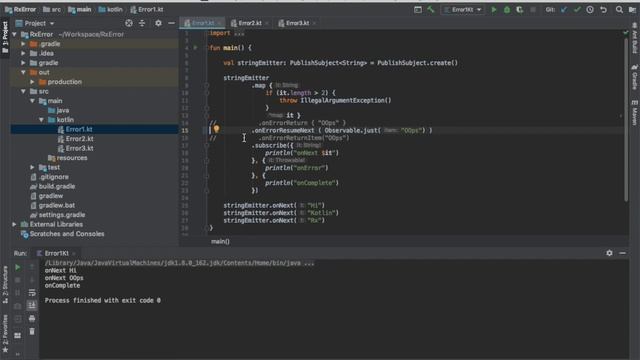The width and height of the screenshot is (640, 360).
Task: Start debugging with the green bug icon
Action: tap(507, 9)
